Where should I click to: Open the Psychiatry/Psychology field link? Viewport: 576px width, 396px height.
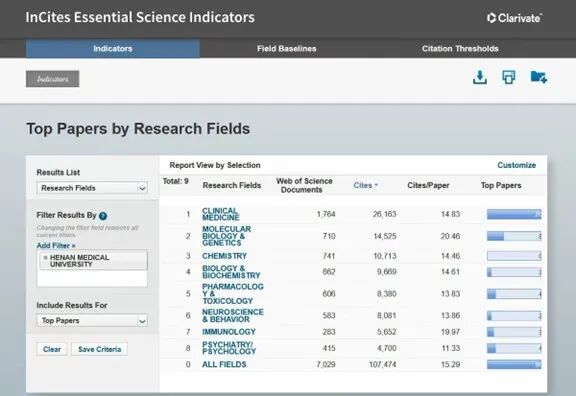pos(229,348)
